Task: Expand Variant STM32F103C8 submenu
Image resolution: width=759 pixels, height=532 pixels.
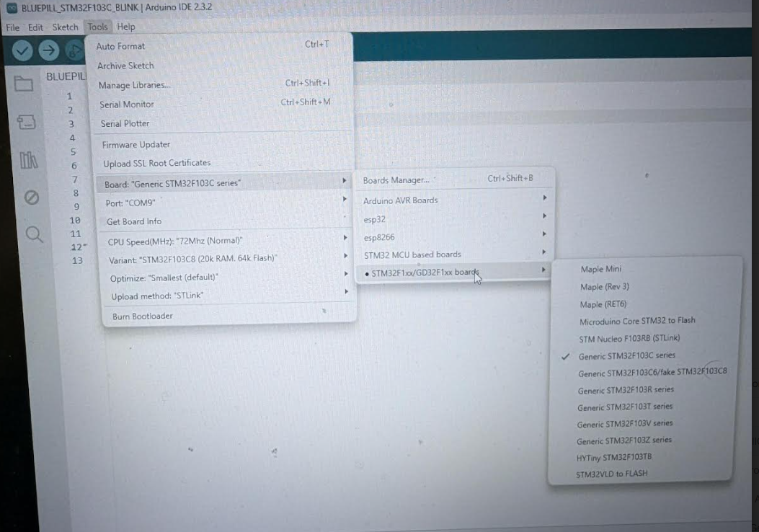Action: tap(228, 259)
